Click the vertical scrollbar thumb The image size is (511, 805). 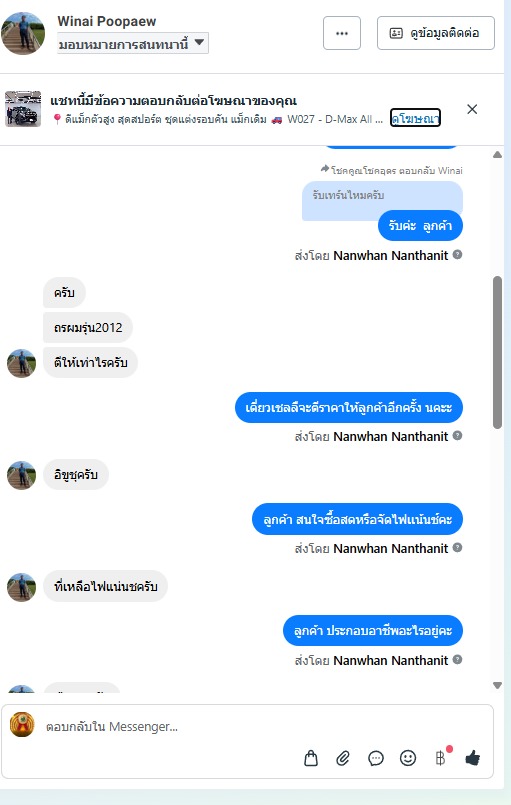click(497, 352)
